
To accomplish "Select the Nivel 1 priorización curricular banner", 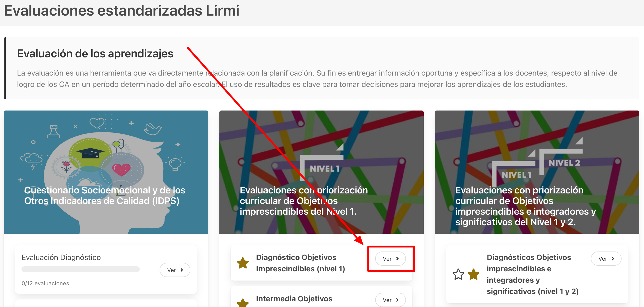I will 321,172.
